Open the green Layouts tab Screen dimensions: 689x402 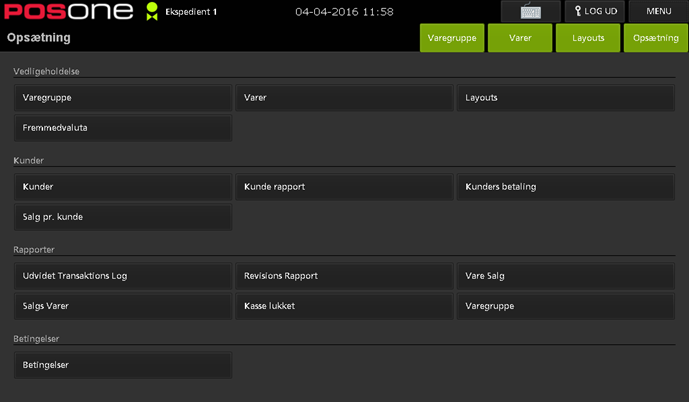588,38
